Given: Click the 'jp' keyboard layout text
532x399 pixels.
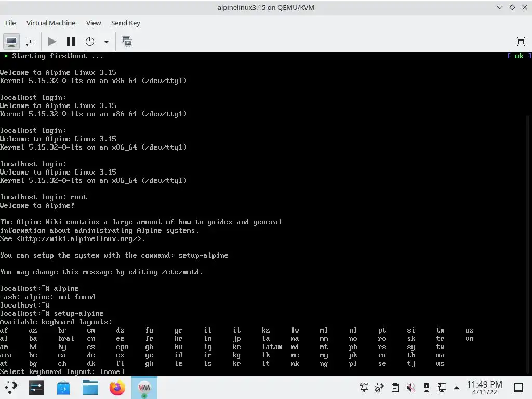Looking at the screenshot, I should 237,339.
